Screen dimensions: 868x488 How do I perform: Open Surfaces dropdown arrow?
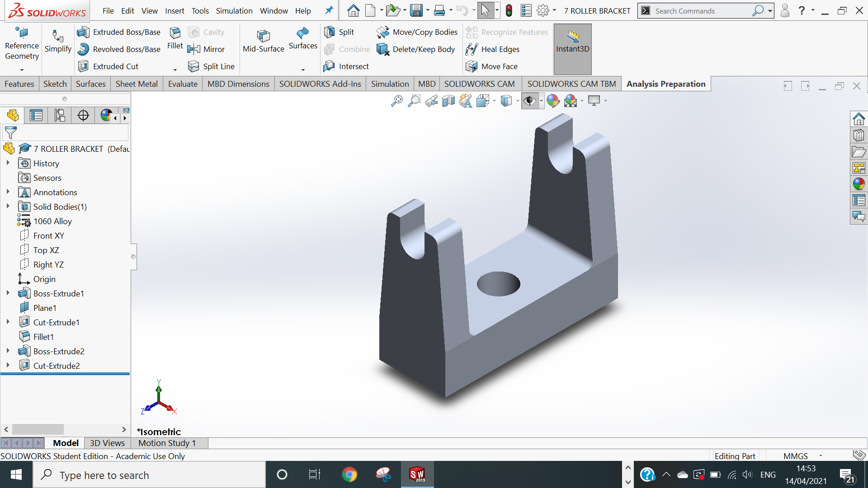click(303, 70)
